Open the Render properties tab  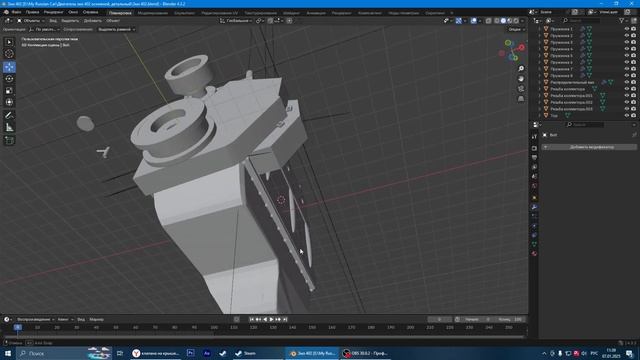pos(534,148)
